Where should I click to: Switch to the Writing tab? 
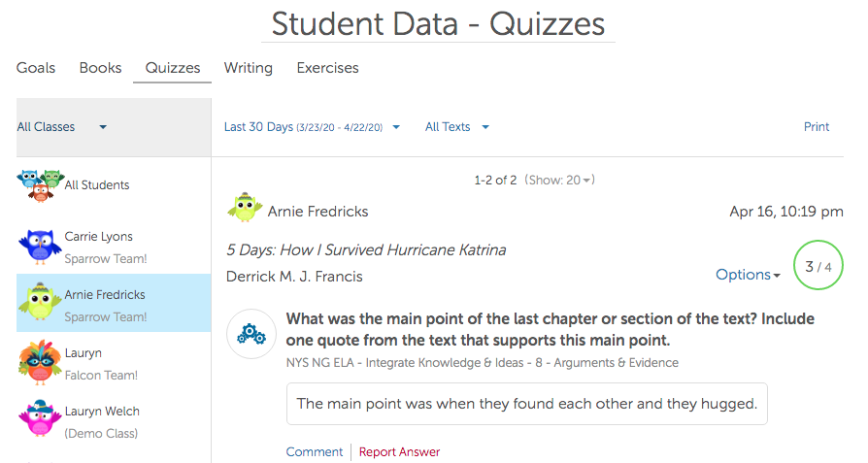(248, 68)
